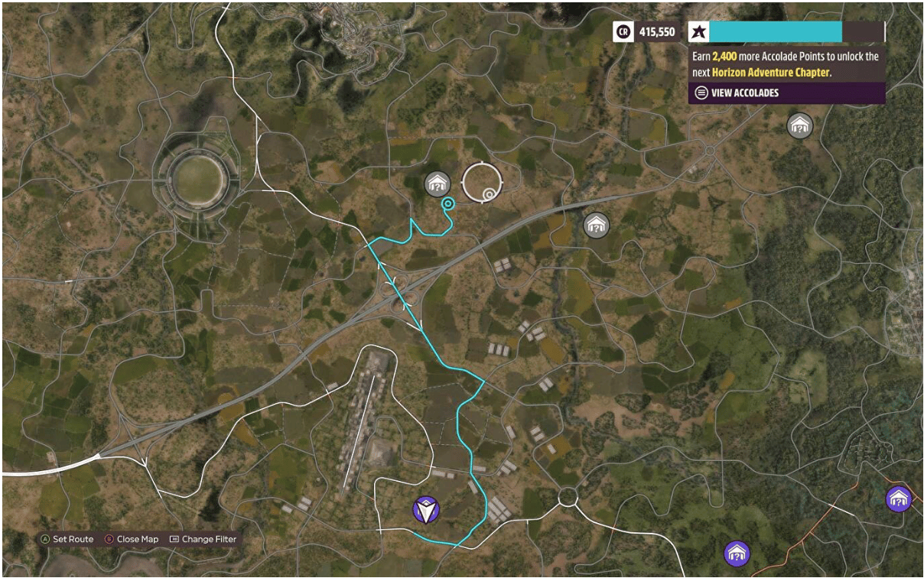
Task: Click the accolade points progress bar
Action: pos(797,31)
